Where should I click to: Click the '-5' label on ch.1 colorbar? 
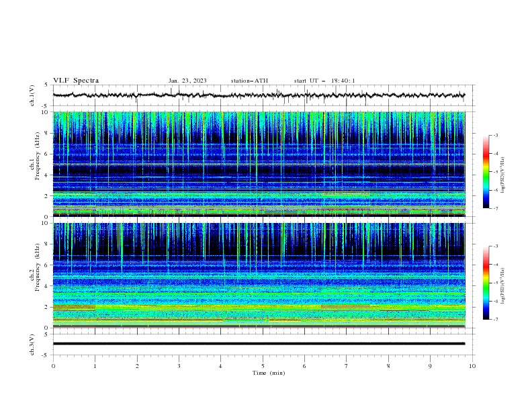(496, 172)
